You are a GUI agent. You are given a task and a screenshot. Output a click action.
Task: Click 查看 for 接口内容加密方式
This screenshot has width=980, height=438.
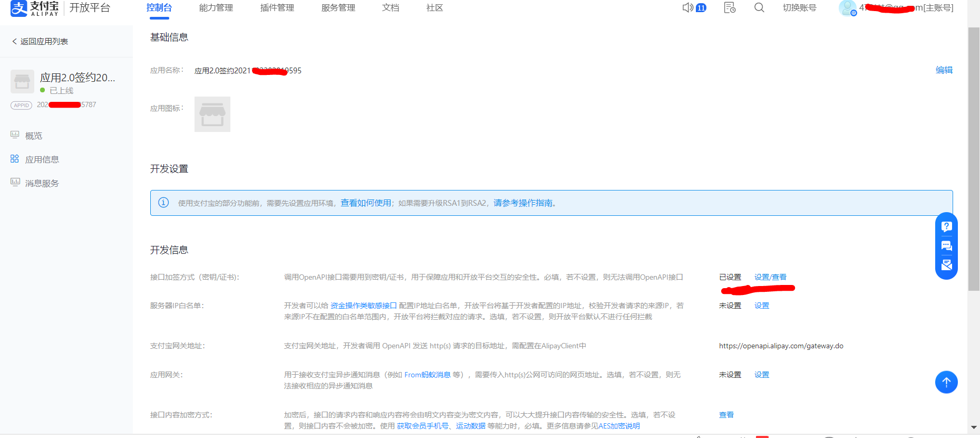726,415
